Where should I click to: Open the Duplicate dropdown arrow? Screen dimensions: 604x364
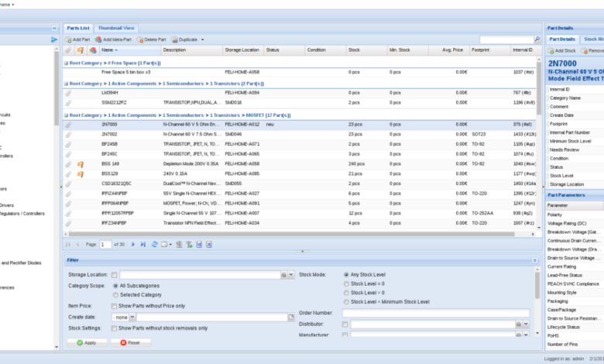tap(203, 39)
